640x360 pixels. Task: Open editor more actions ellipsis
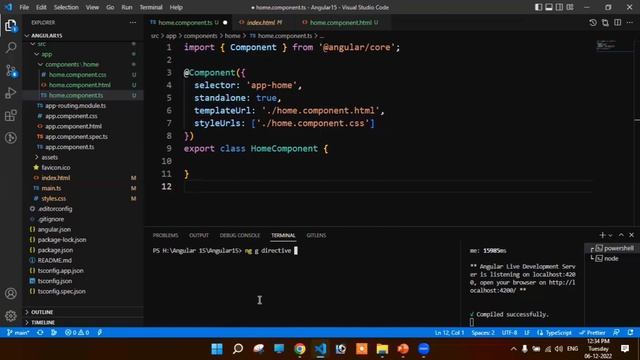[630, 22]
